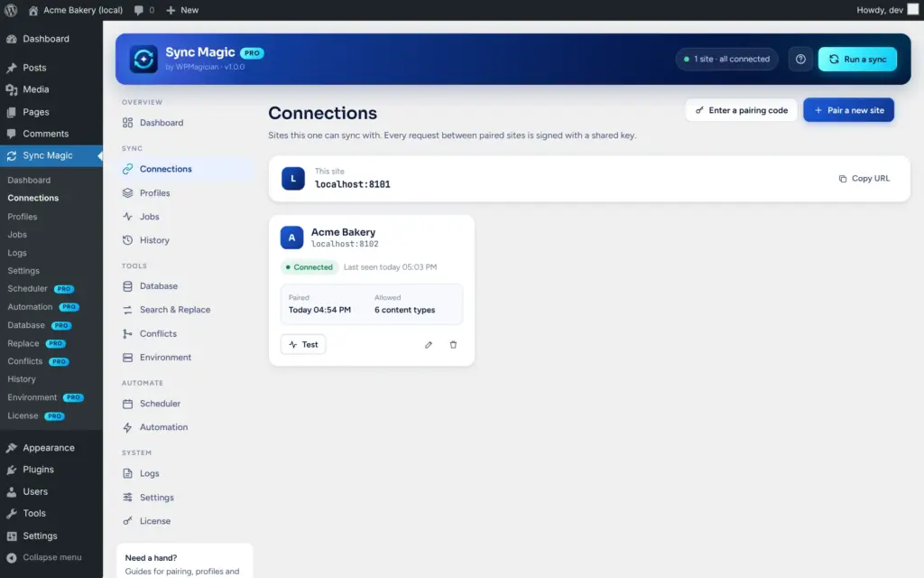Open the New content menu
The image size is (924, 578).
(182, 10)
